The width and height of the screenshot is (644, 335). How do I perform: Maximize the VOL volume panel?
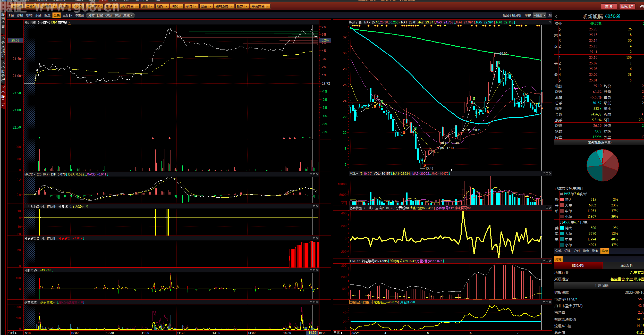(x=547, y=174)
